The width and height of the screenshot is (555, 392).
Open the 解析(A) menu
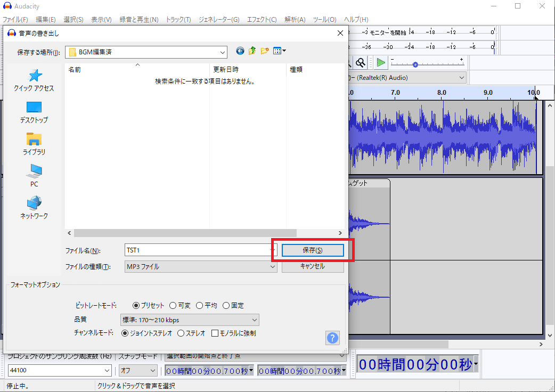[x=295, y=20]
